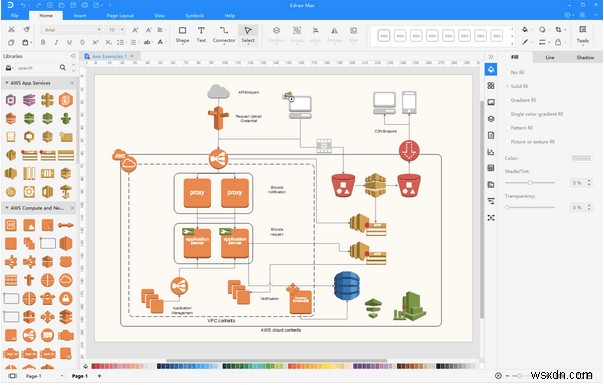Click the red download circle icon in diagram
Screen dimensions: 604x385
(x=409, y=151)
